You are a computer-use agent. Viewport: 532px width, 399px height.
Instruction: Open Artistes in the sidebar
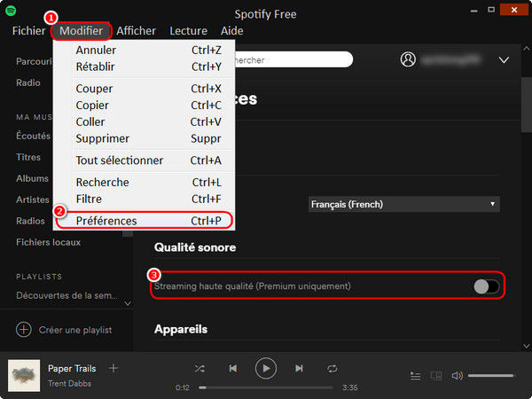pyautogui.click(x=33, y=199)
